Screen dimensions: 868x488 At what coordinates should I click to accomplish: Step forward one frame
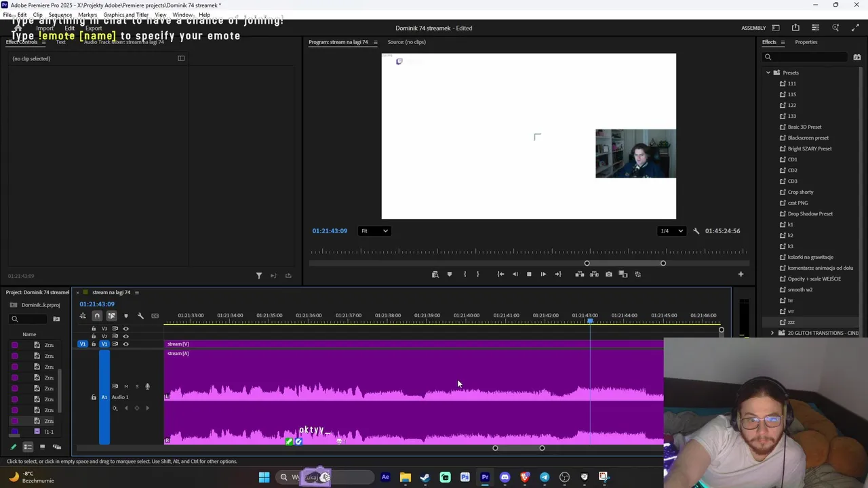(x=543, y=274)
